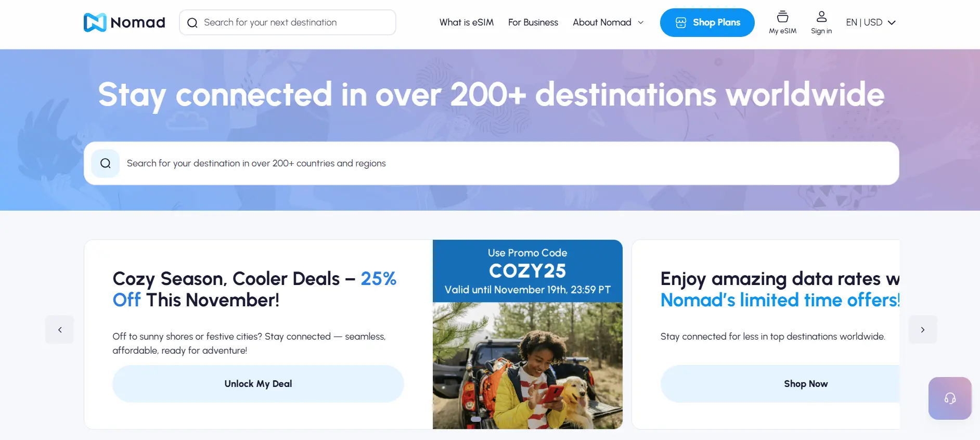Click the search icon inside the hero search bar
This screenshot has height=440, width=980.
(105, 163)
